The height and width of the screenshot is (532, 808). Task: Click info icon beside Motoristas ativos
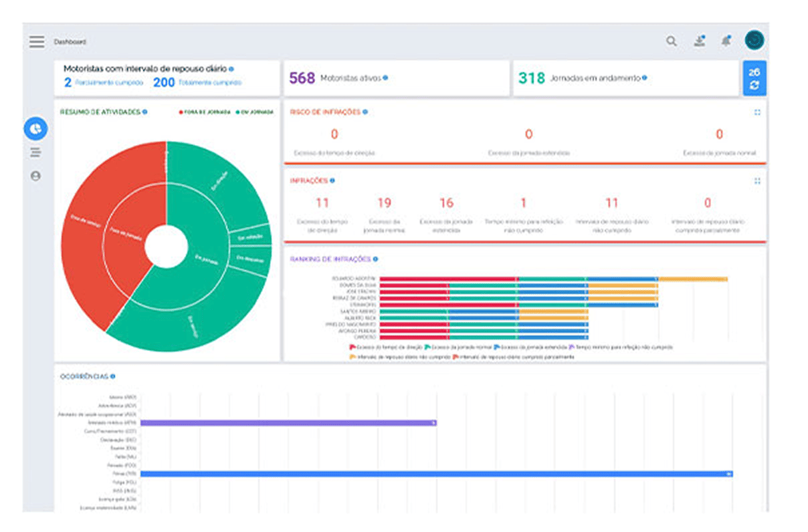point(385,78)
